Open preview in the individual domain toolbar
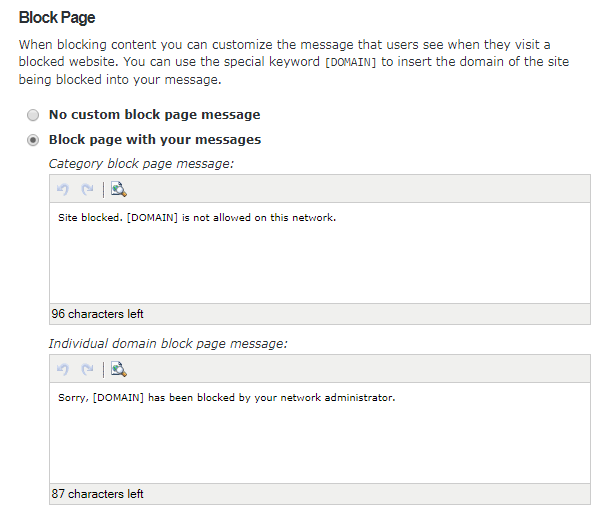The height and width of the screenshot is (518, 614). (x=118, y=369)
